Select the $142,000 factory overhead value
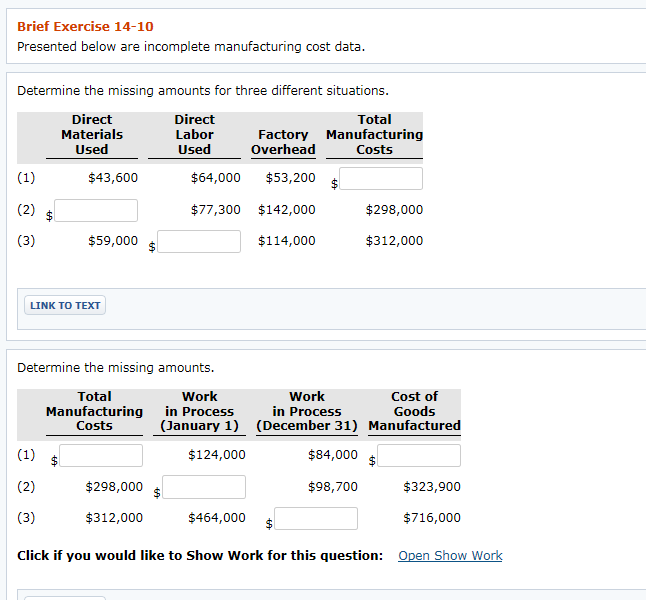Image resolution: width=646 pixels, height=600 pixels. (x=287, y=210)
